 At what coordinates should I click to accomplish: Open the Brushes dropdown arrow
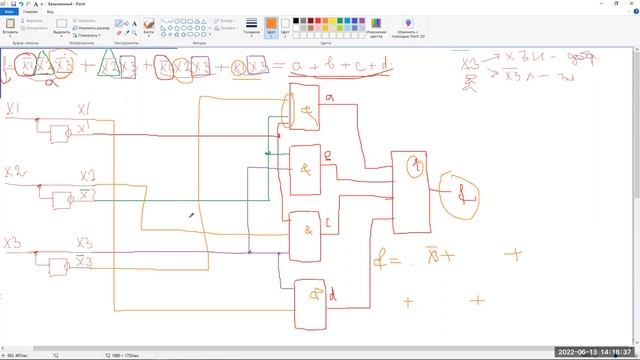(x=149, y=36)
